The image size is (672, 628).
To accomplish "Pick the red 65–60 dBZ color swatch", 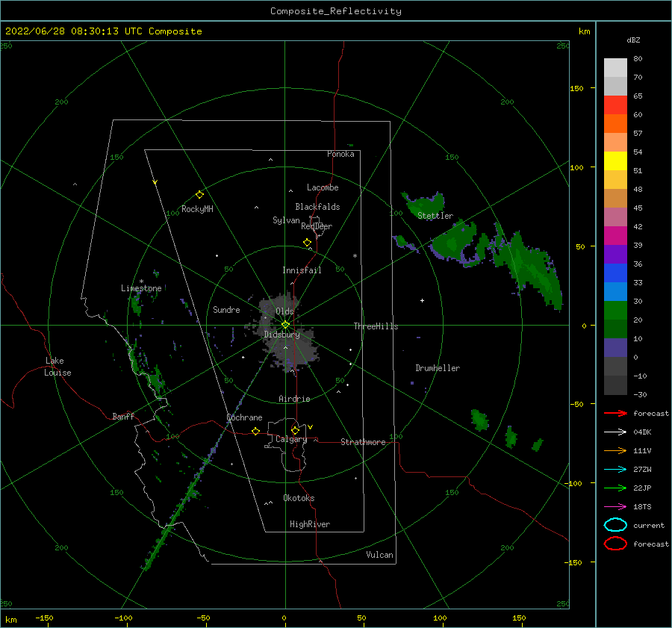I will click(x=615, y=105).
